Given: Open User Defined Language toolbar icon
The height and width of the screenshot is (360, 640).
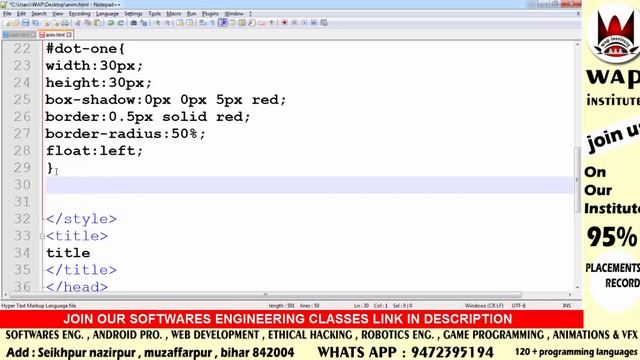Looking at the screenshot, I should coord(232,23).
